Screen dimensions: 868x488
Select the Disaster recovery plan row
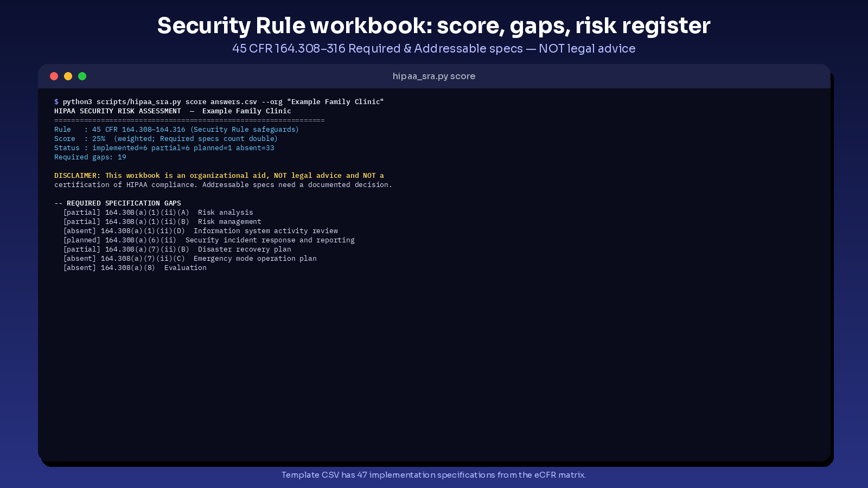point(177,249)
